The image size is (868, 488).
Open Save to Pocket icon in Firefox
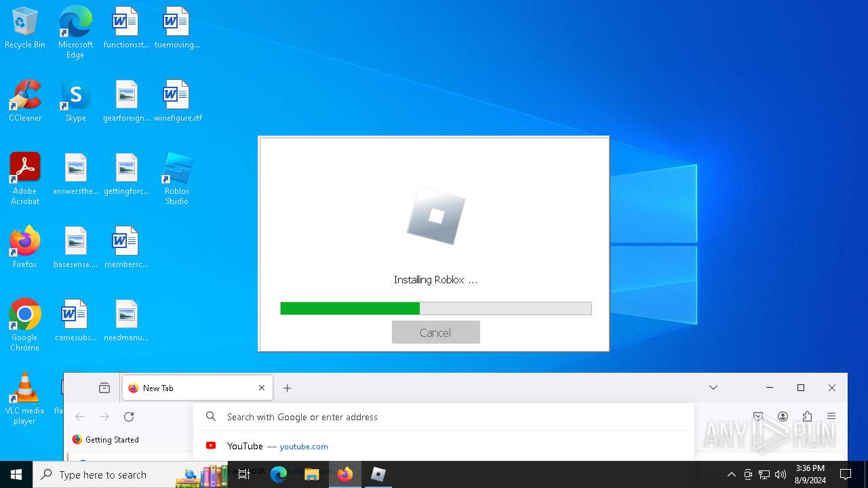758,416
